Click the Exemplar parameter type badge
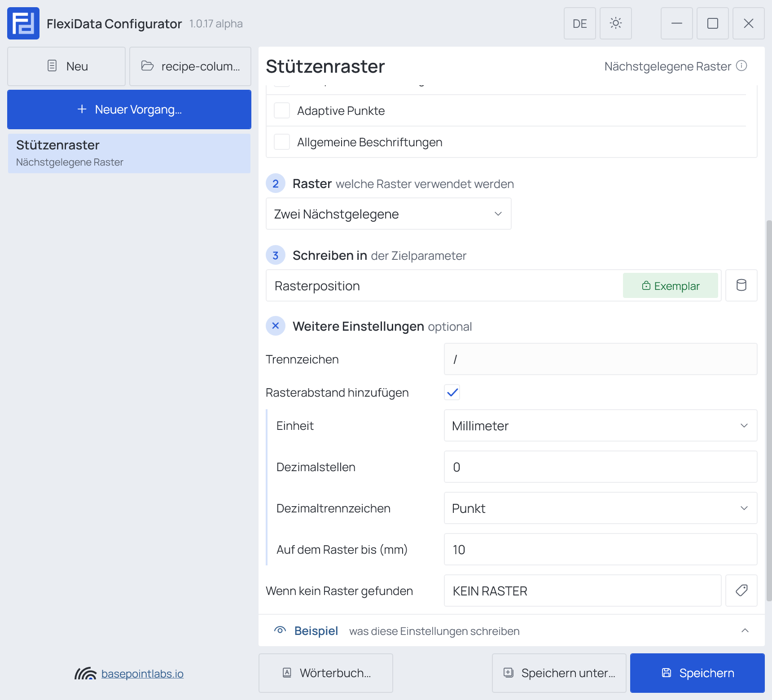Screen dimensions: 772x700 click(671, 285)
